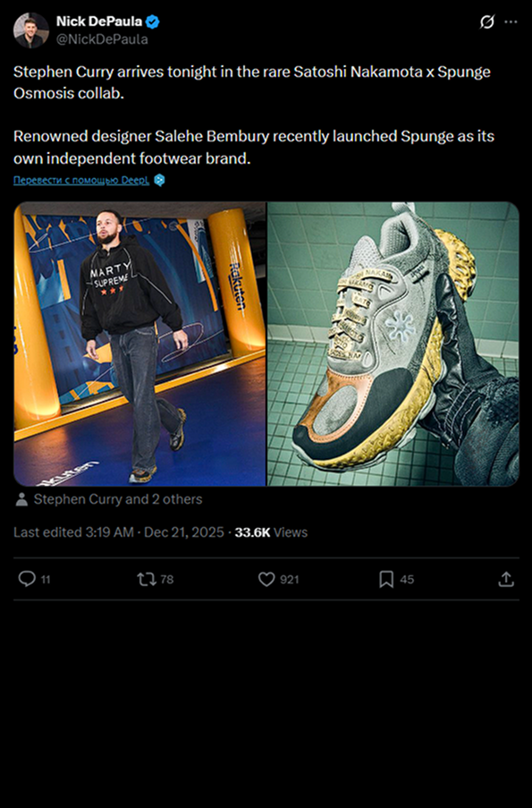This screenshot has height=808, width=532.
Task: Like the post with heart icon
Action: 266,579
